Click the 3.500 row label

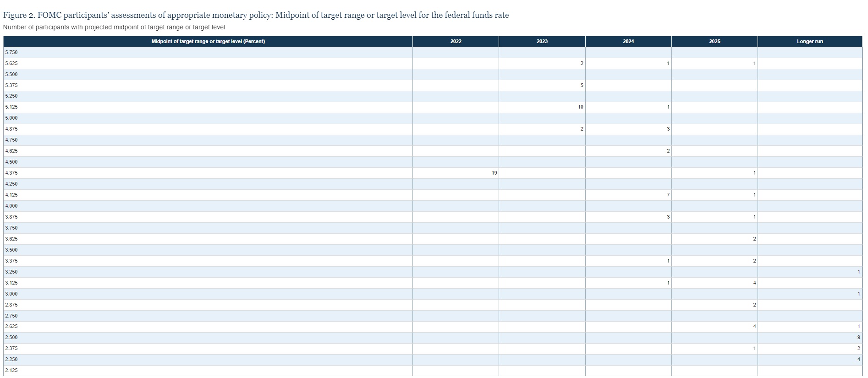11,250
